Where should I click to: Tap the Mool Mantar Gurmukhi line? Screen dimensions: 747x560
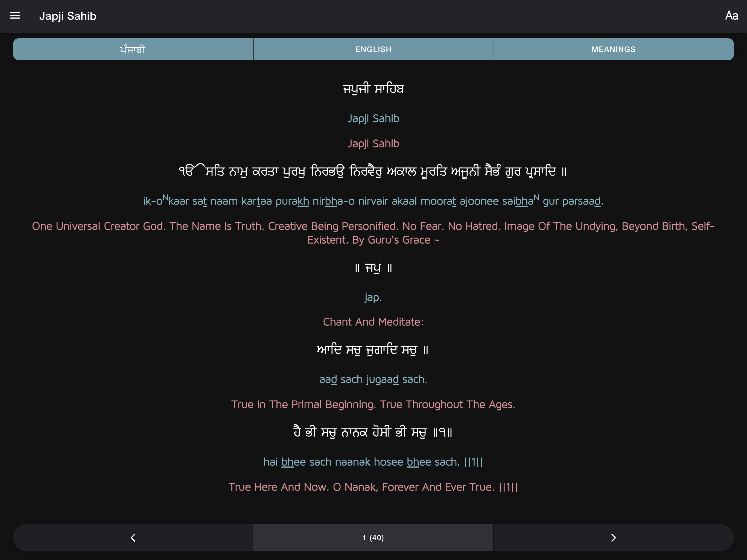373,171
